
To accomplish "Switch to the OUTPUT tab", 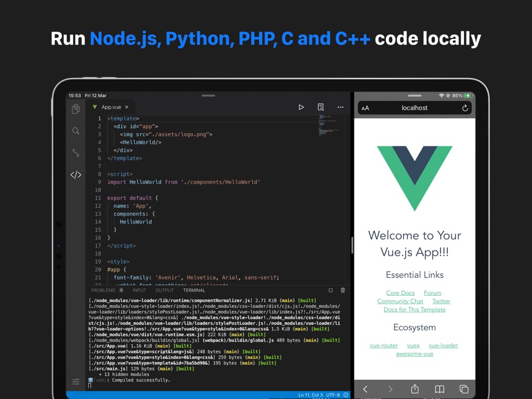I will (x=165, y=290).
